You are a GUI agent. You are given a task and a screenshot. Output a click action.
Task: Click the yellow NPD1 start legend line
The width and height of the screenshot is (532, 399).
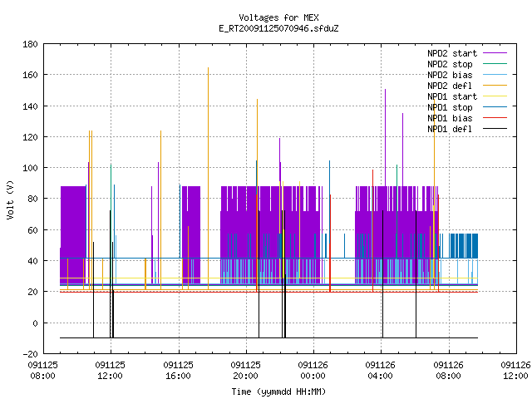tap(495, 96)
